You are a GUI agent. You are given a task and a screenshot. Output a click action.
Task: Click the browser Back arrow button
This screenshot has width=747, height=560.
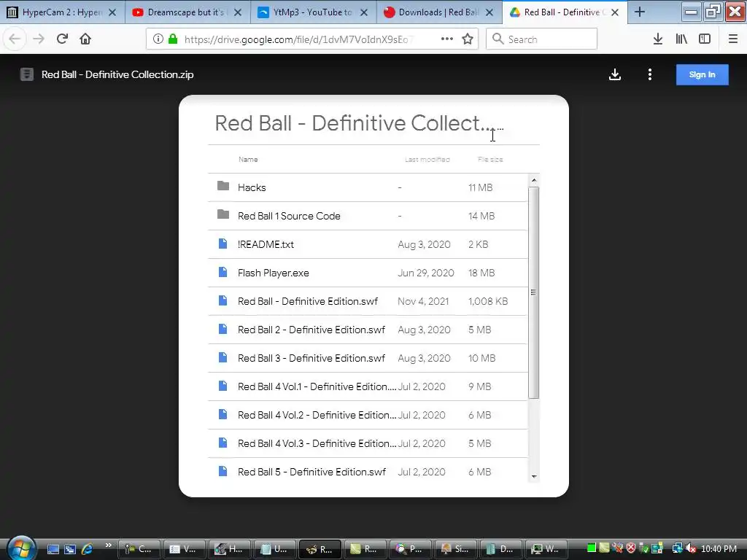click(x=15, y=39)
